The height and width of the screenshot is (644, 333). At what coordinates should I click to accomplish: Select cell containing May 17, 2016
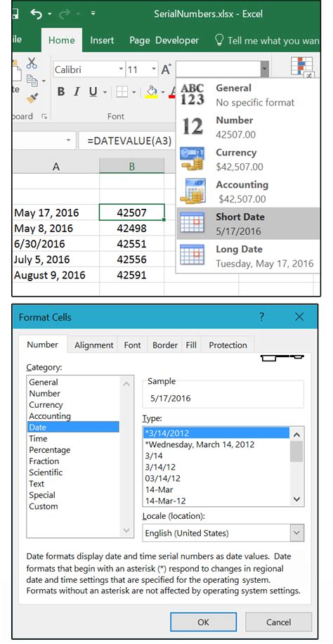coord(55,213)
